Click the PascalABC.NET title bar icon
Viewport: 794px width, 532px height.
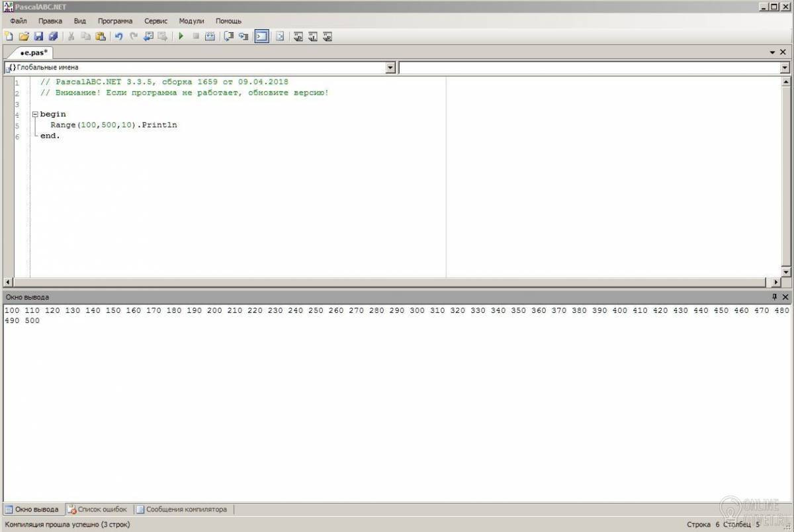coord(7,6)
